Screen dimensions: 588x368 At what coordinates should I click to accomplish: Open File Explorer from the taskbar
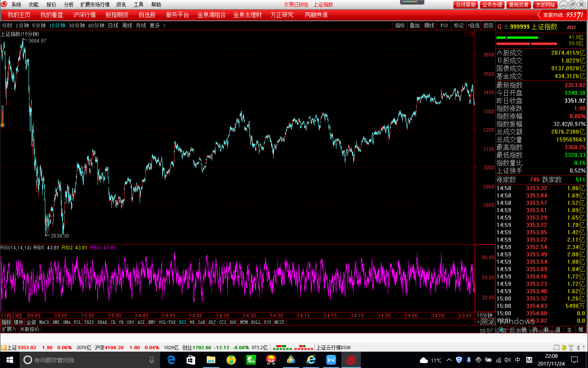coord(211,360)
